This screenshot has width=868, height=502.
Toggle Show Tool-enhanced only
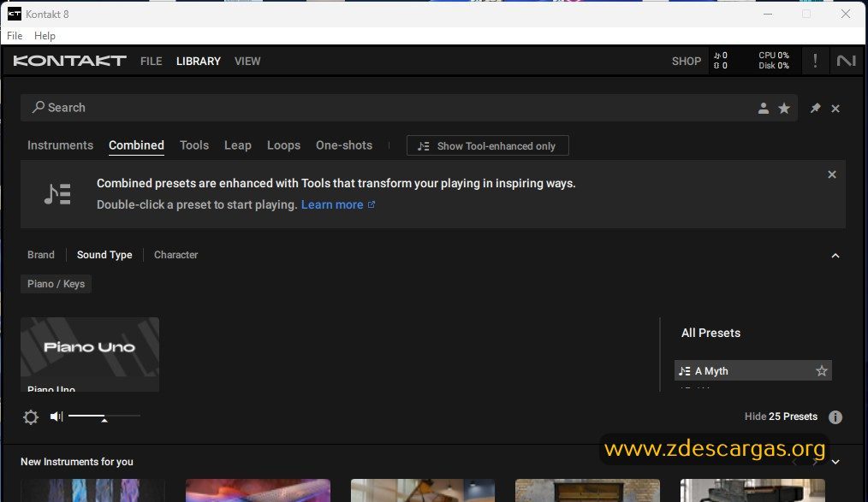(488, 146)
